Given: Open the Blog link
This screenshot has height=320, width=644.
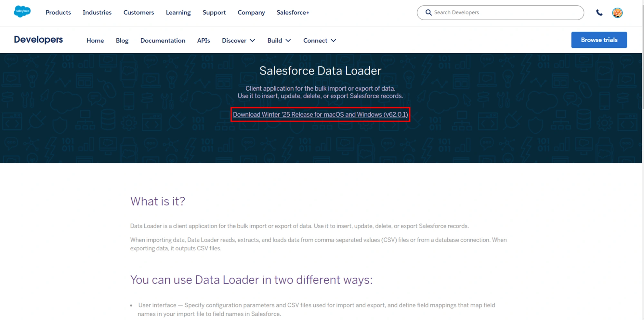Looking at the screenshot, I should [122, 40].
